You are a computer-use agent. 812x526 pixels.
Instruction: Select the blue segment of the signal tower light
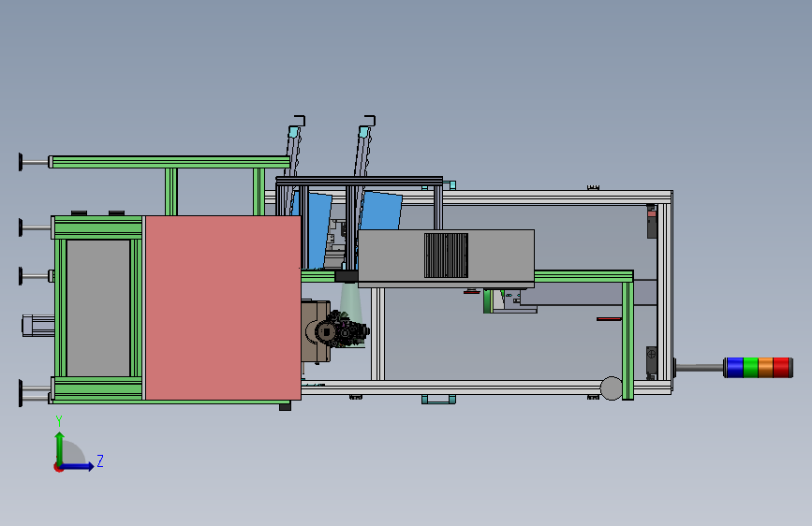(x=735, y=368)
